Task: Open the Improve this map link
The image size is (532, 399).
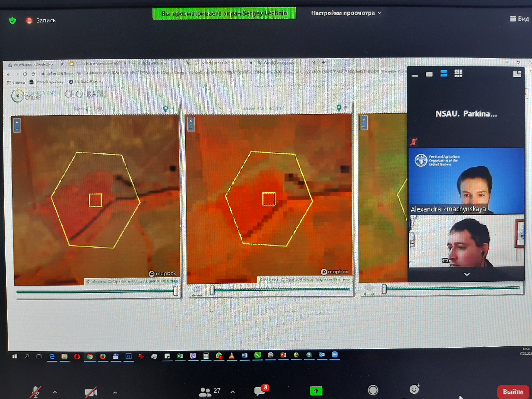Action: [160, 281]
